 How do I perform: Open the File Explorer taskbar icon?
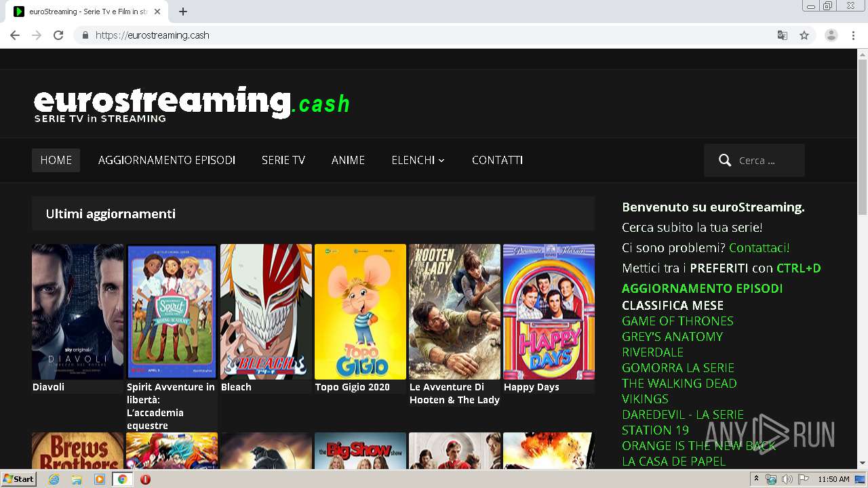click(77, 479)
